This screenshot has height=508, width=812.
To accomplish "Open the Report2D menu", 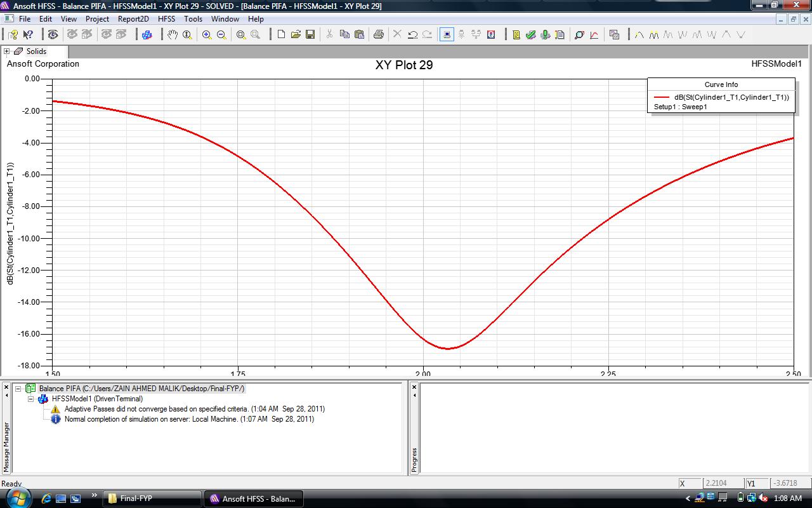I will point(133,19).
